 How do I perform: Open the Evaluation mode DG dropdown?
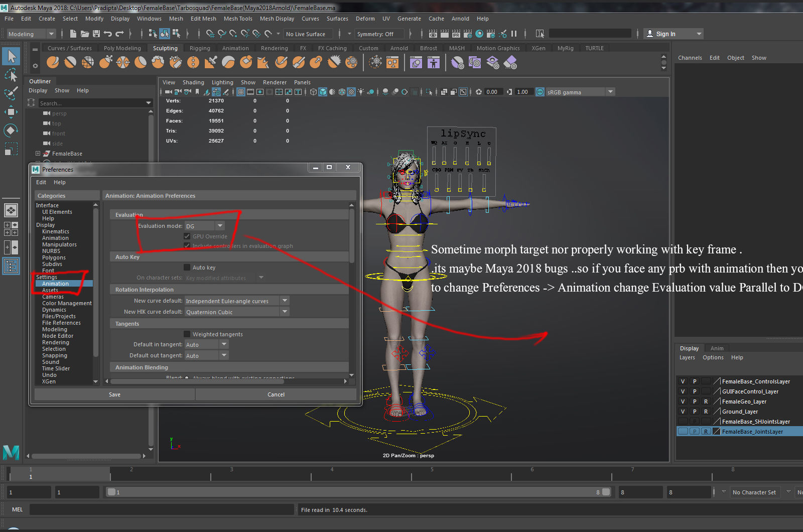tap(205, 226)
